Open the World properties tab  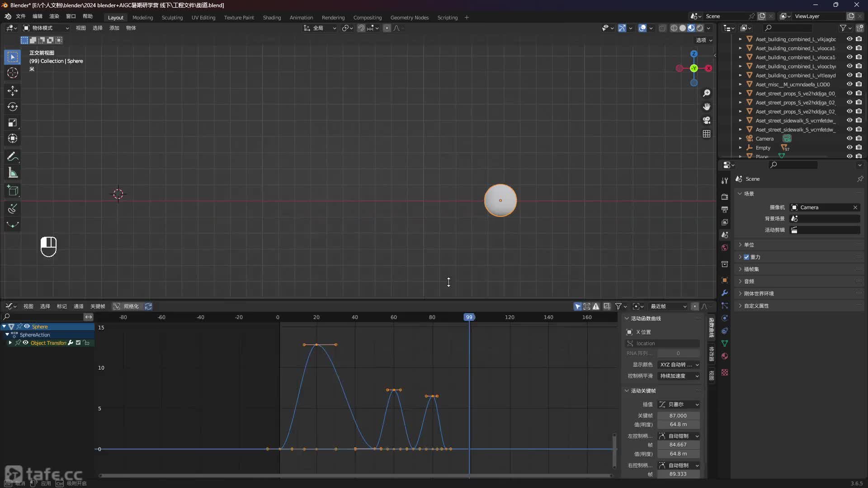[x=725, y=248]
